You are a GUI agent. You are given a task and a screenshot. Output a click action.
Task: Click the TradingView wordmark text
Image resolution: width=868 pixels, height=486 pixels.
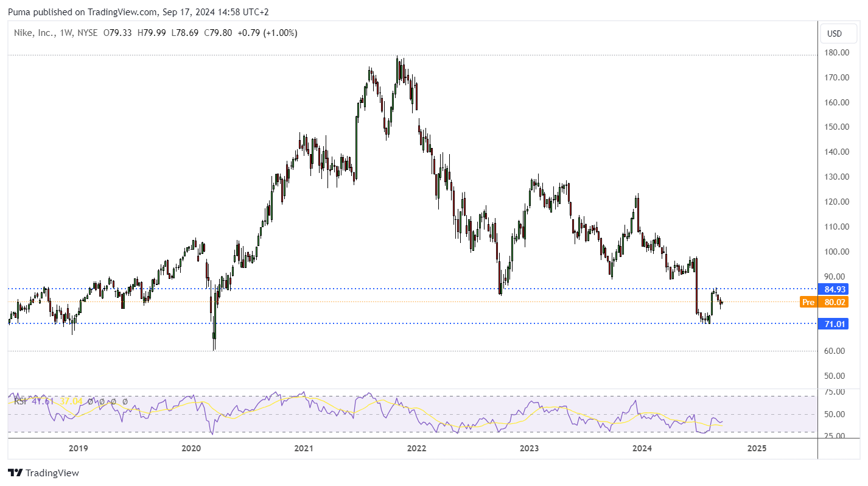pyautogui.click(x=52, y=473)
